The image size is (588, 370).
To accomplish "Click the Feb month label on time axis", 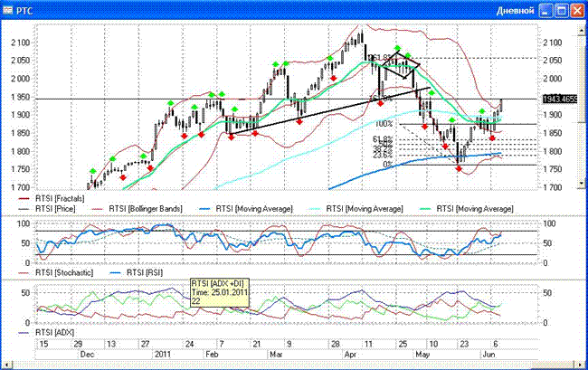I will [x=212, y=355].
